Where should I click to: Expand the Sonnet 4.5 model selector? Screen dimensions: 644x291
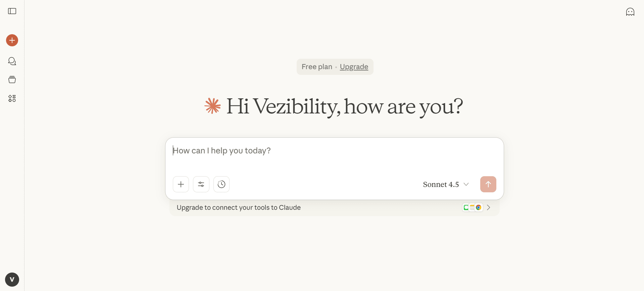pos(446,184)
